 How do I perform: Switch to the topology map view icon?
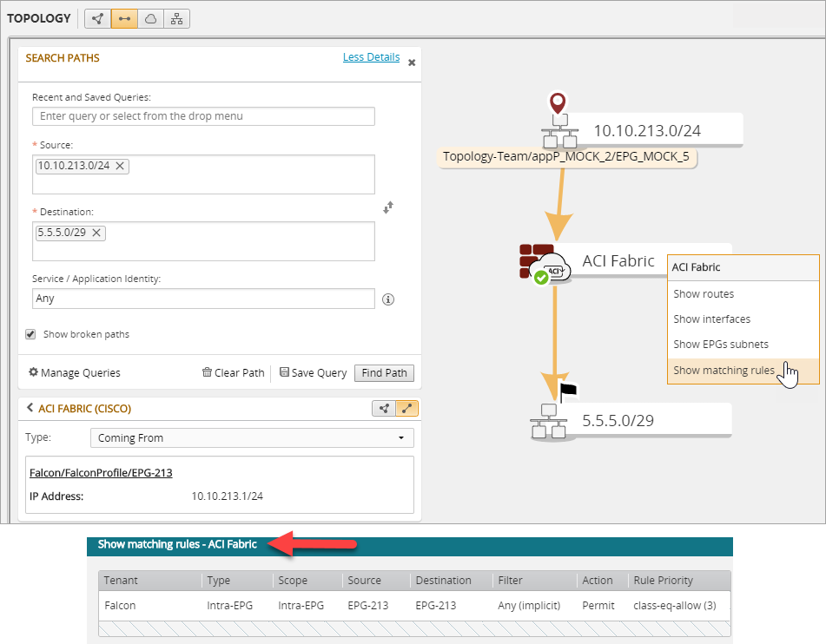coord(97,18)
